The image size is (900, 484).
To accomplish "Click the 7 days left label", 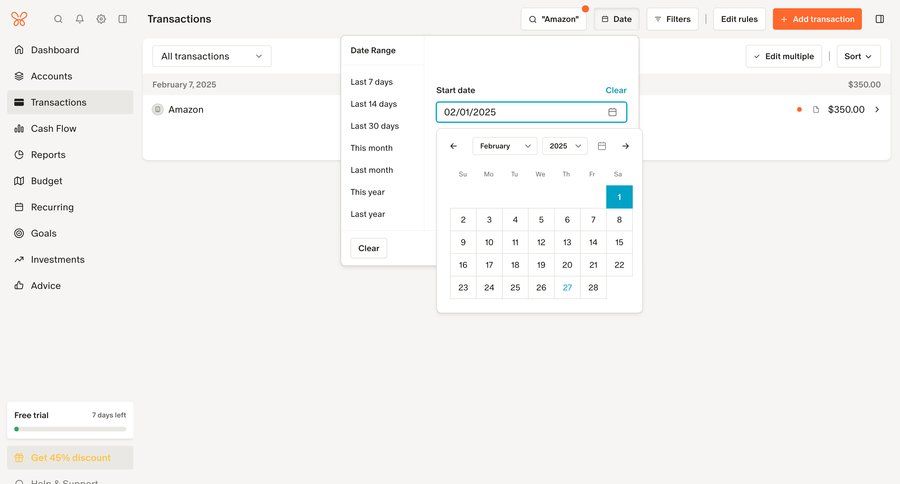I will tap(109, 415).
